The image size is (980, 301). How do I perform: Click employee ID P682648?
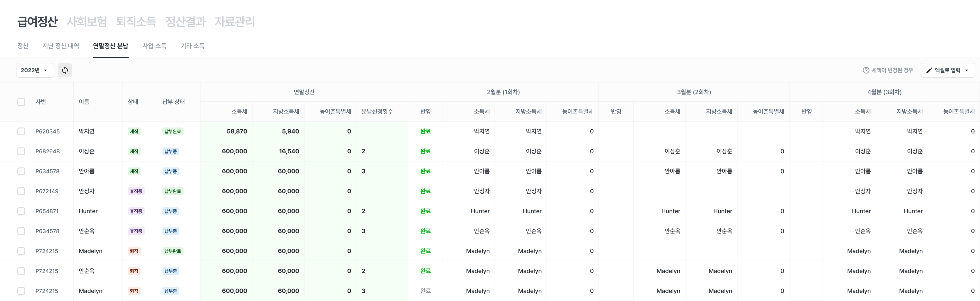(x=48, y=151)
